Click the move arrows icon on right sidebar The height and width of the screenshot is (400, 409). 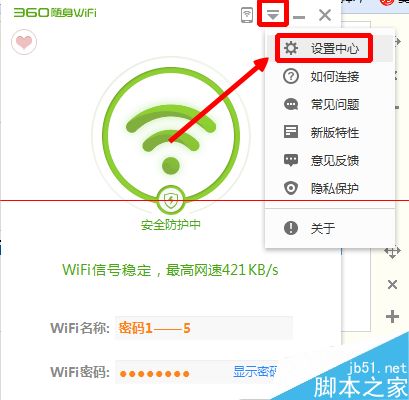(392, 252)
